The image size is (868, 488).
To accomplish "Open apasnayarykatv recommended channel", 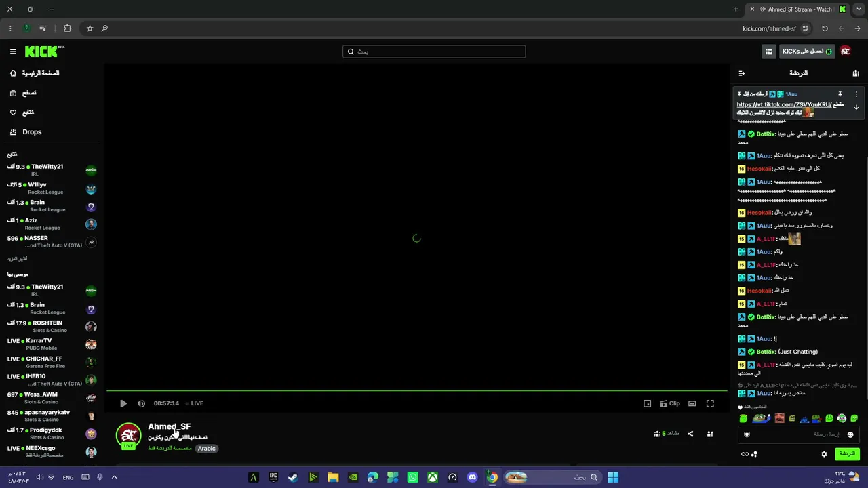I will 52,415.
